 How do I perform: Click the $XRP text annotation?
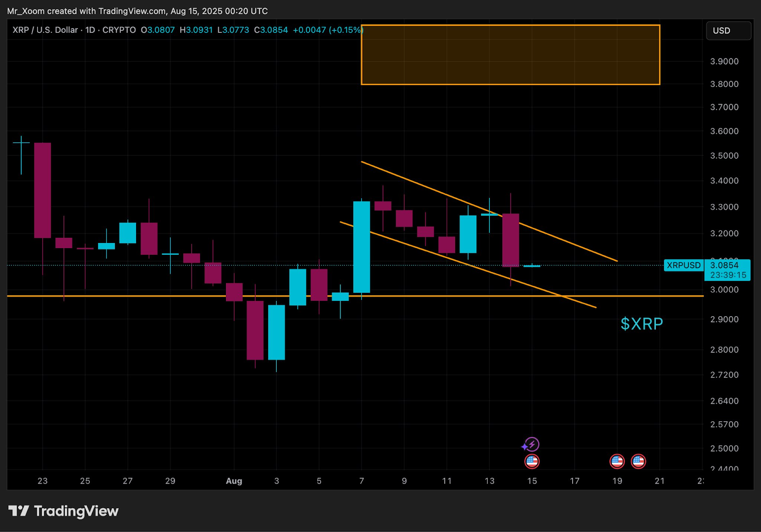(x=642, y=324)
